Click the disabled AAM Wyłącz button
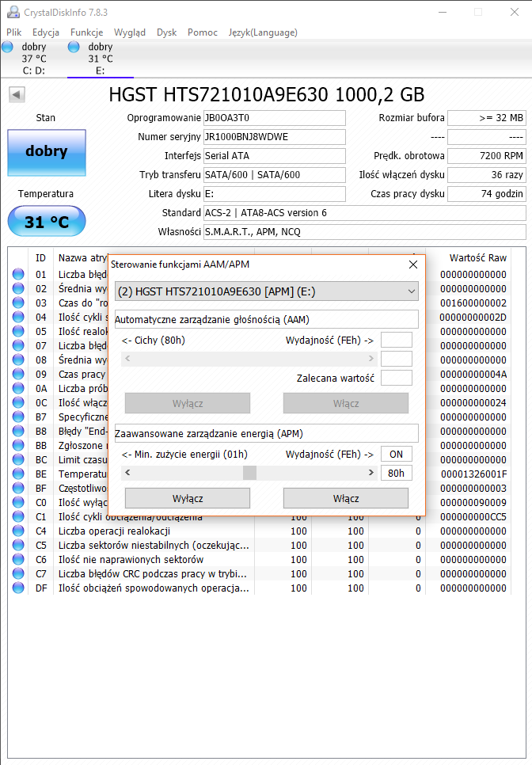Image resolution: width=532 pixels, height=765 pixels. coord(188,403)
